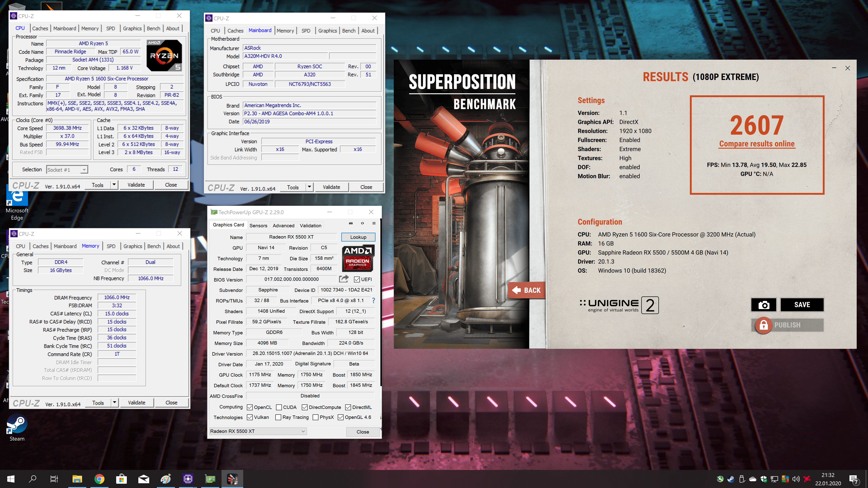Open the Bench tab in the Memory CPU-Z window
The height and width of the screenshot is (488, 868).
coord(154,246)
